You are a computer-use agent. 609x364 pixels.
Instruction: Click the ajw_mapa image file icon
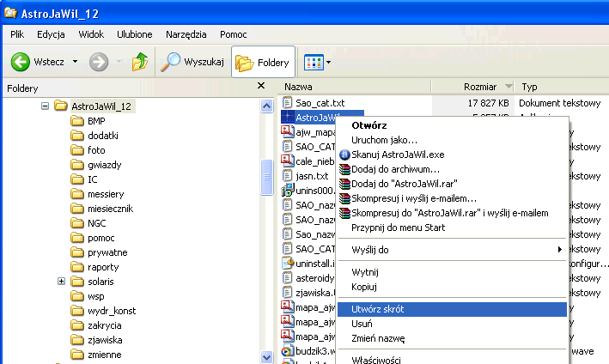coord(287,131)
